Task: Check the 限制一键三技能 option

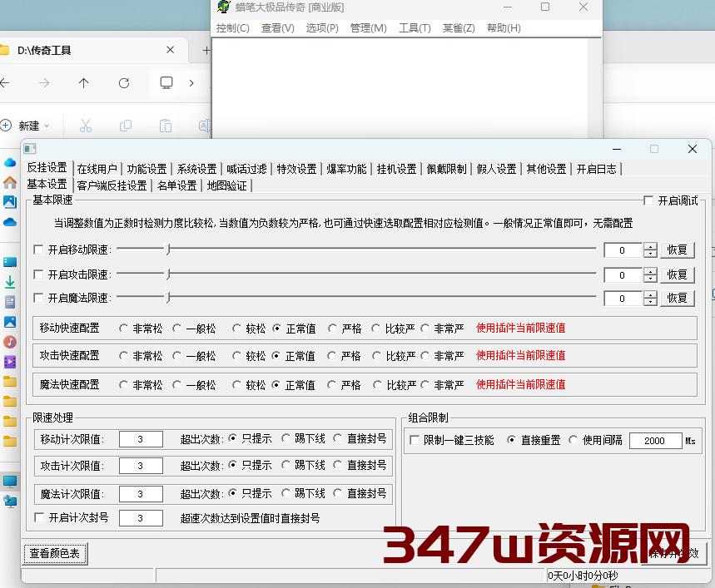Action: pyautogui.click(x=414, y=442)
